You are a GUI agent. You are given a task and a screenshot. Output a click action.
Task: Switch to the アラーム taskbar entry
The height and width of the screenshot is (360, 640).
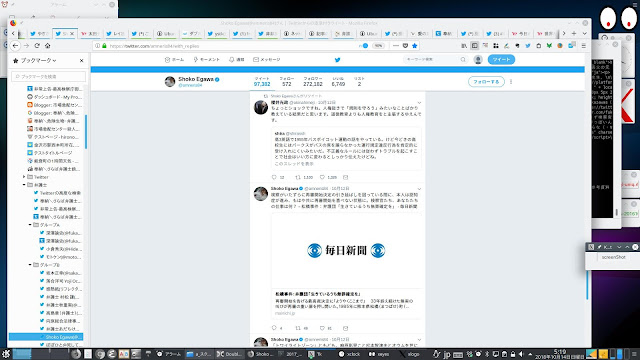[x=169, y=354]
